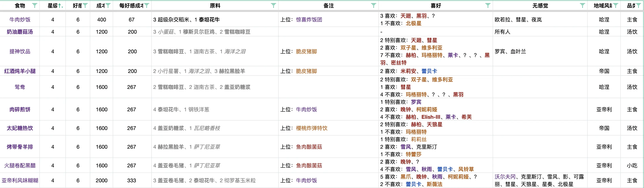Open the 亚帝利风味糊糊 food link
Viewport: 644px width, 188px height.
click(20, 180)
